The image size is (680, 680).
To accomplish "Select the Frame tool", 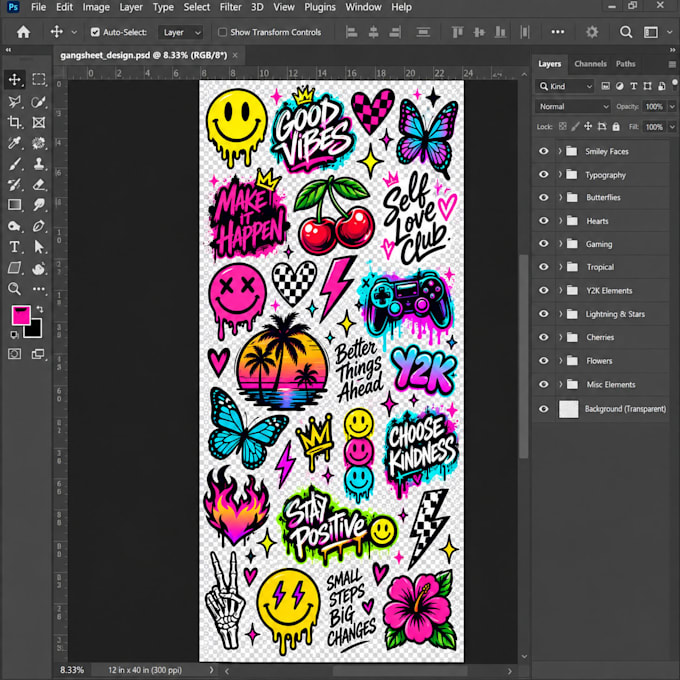I will click(39, 122).
